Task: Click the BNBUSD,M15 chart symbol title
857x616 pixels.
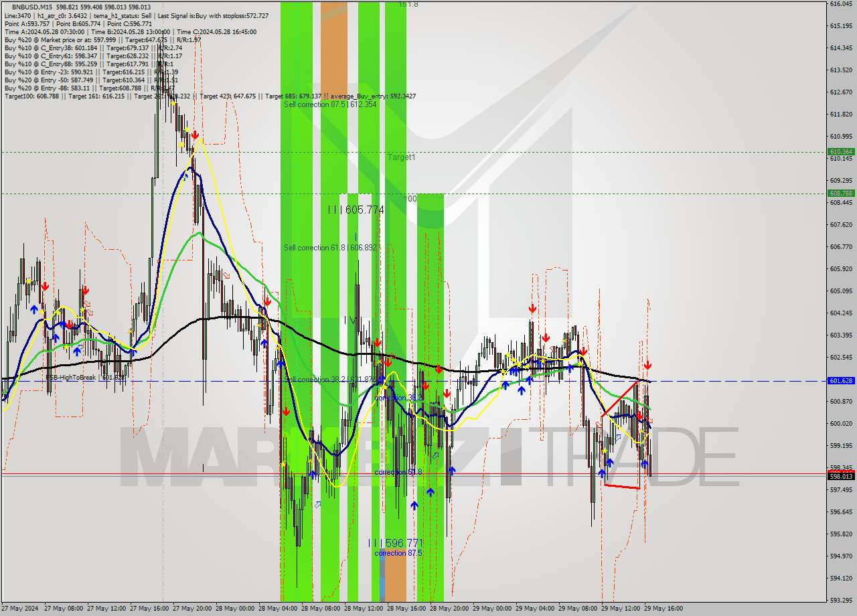Action: tap(32, 7)
